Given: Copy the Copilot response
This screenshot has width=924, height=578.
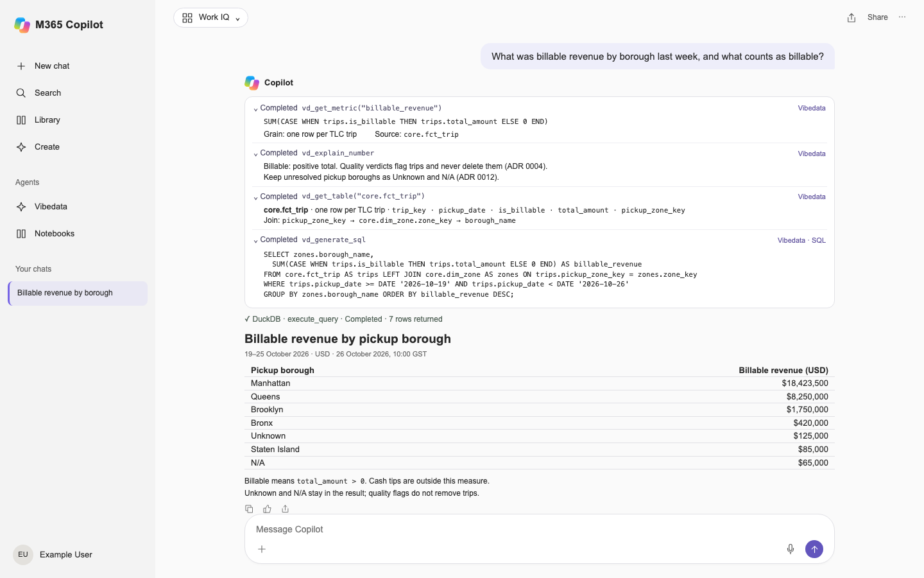Looking at the screenshot, I should pyautogui.click(x=249, y=509).
